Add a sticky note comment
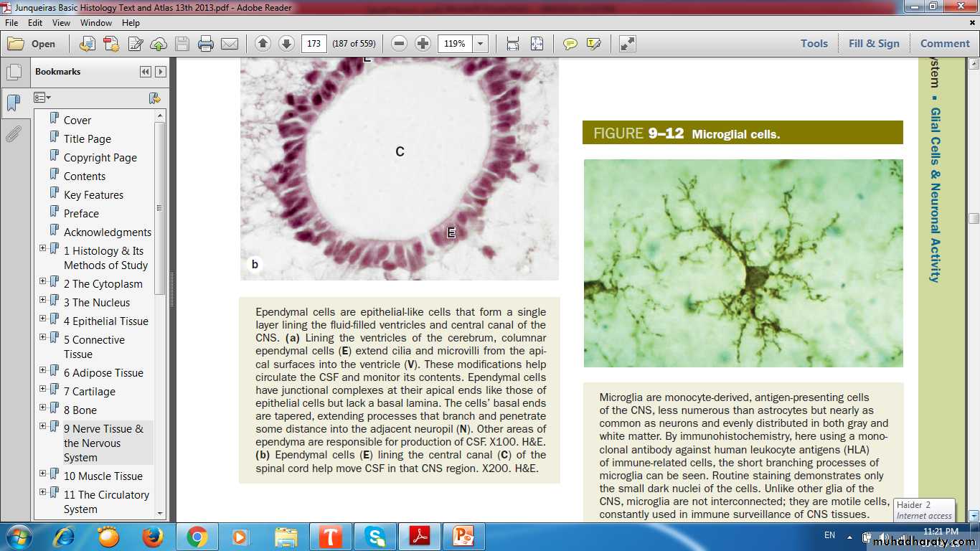Viewport: 980px width, 551px height. [x=570, y=44]
